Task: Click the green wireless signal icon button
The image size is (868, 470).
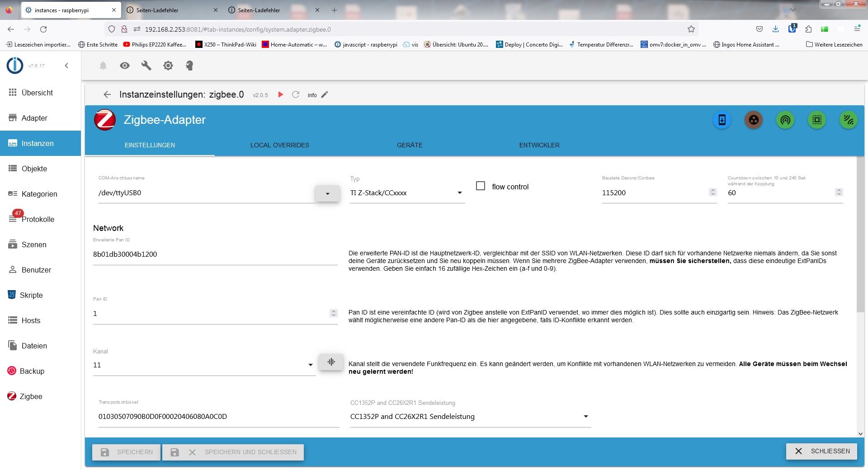Action: coord(785,120)
